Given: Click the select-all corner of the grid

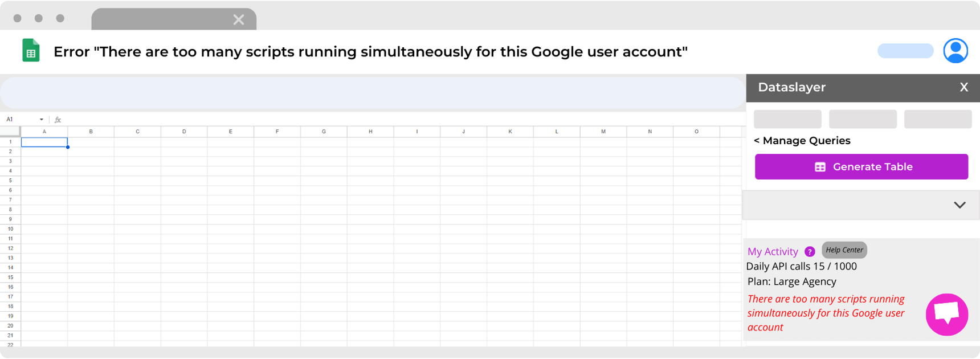Looking at the screenshot, I should click(10, 132).
